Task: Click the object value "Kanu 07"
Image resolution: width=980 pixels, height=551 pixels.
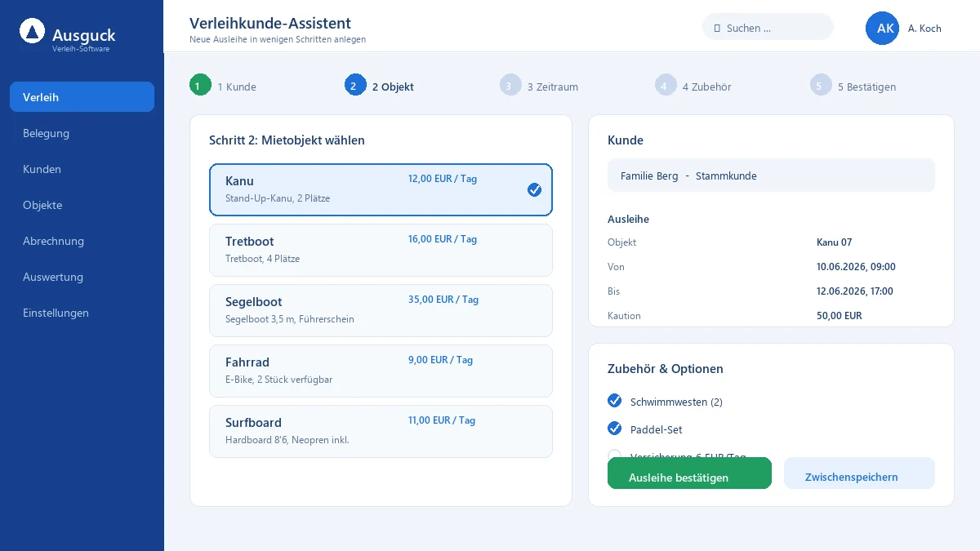Action: pyautogui.click(x=834, y=242)
